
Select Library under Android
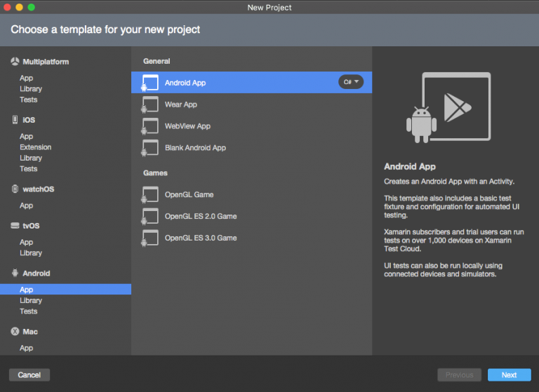point(31,300)
